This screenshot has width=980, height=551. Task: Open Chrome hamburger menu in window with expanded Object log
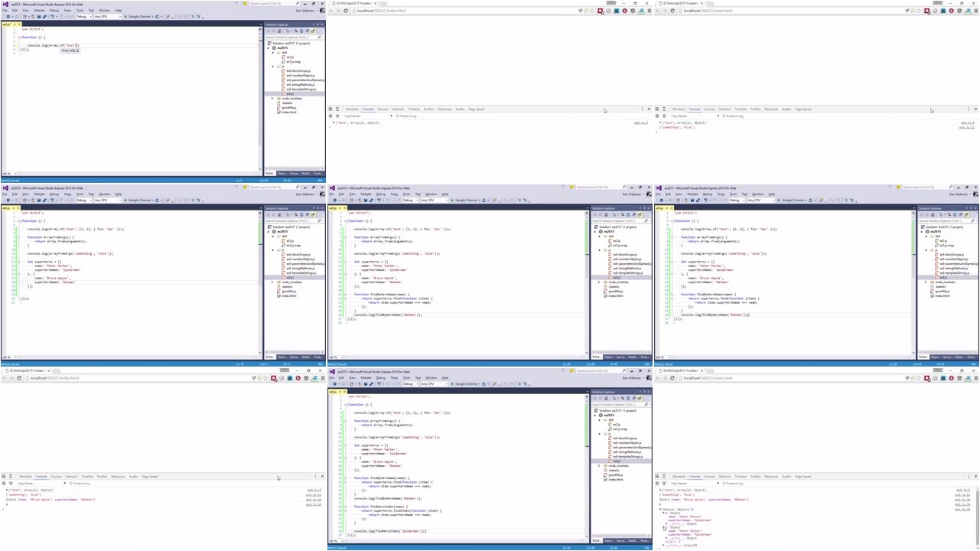[x=976, y=378]
